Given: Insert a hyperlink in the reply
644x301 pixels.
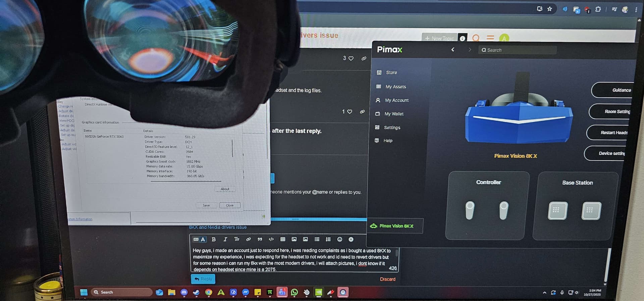Looking at the screenshot, I should (x=248, y=239).
